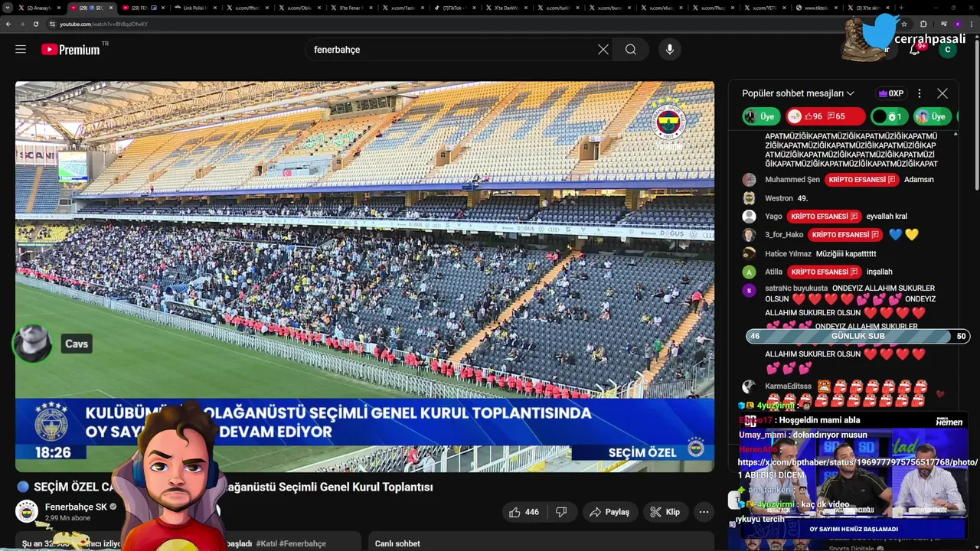Reload the current page
The width and height of the screenshot is (980, 551).
(x=36, y=24)
